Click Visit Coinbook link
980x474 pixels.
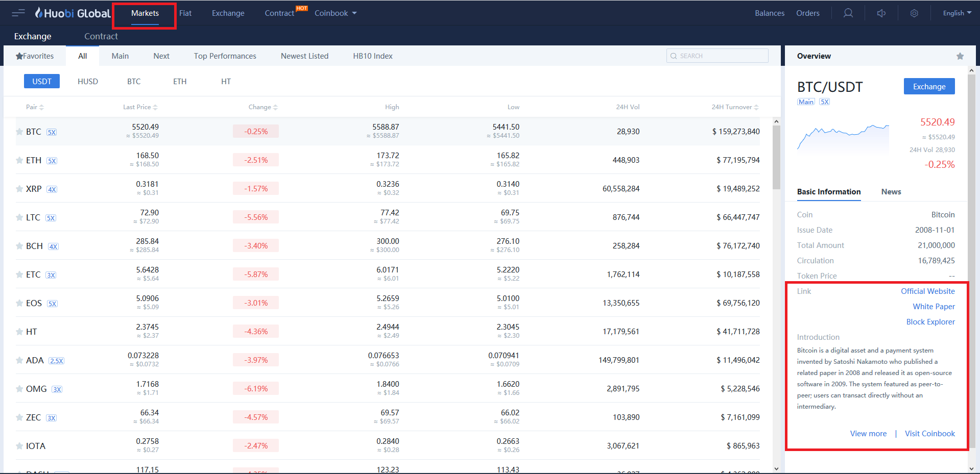tap(930, 434)
